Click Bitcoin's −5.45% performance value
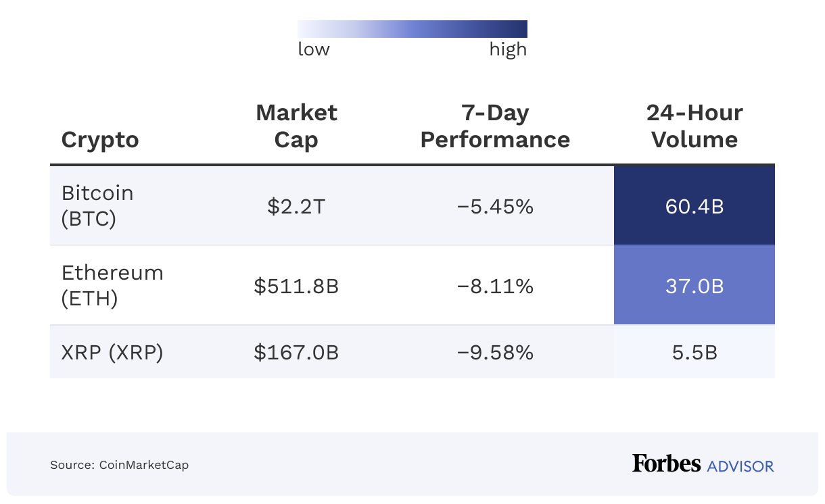 (495, 206)
